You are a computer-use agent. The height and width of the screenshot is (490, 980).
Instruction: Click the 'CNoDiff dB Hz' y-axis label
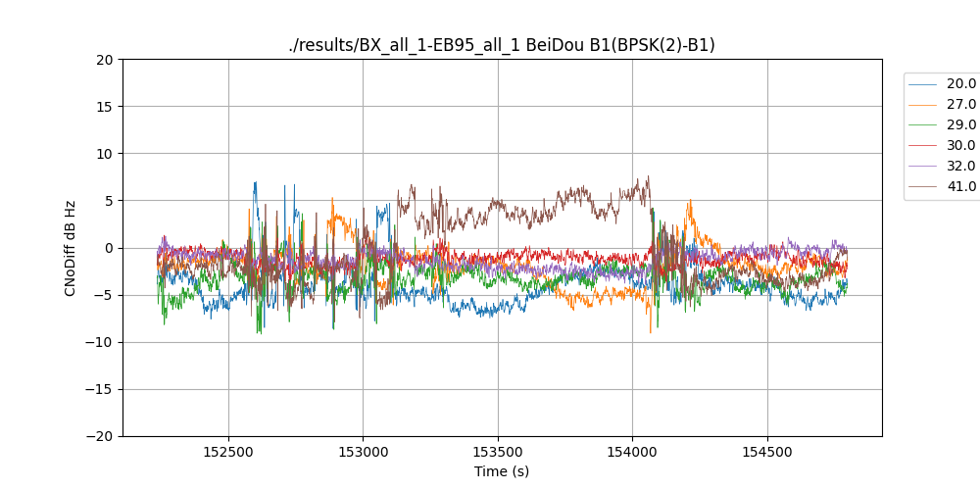71,248
